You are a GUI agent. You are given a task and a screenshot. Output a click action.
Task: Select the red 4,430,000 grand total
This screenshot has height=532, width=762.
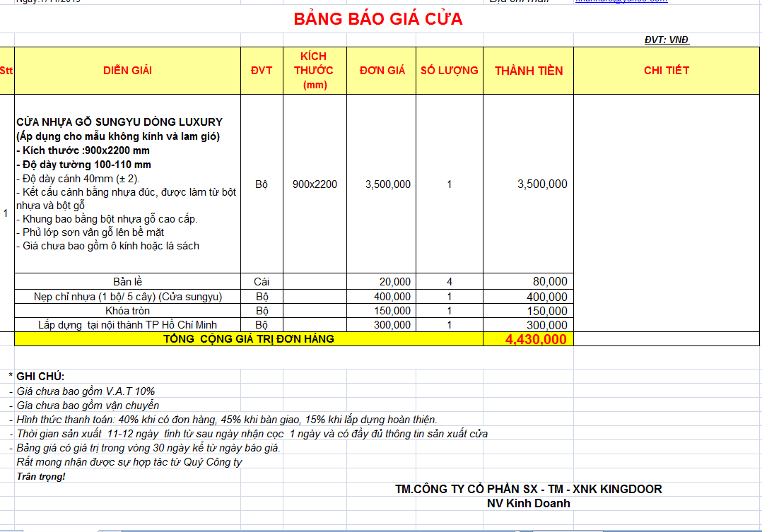coord(529,339)
